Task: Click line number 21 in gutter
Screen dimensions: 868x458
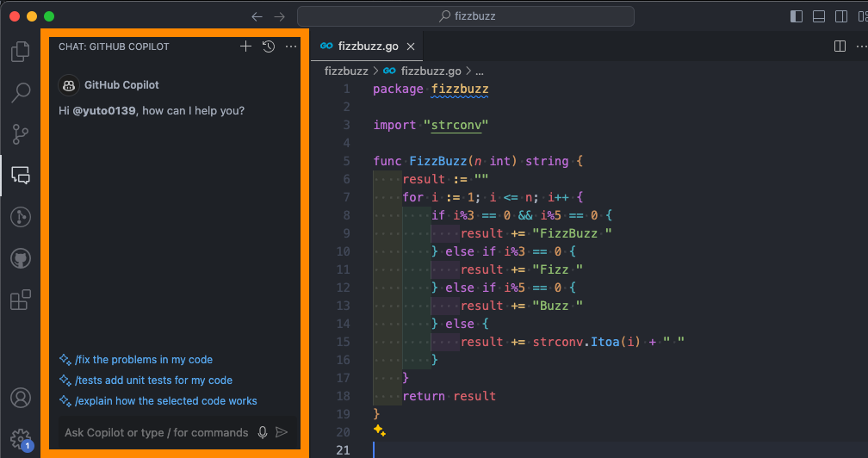Action: [343, 450]
